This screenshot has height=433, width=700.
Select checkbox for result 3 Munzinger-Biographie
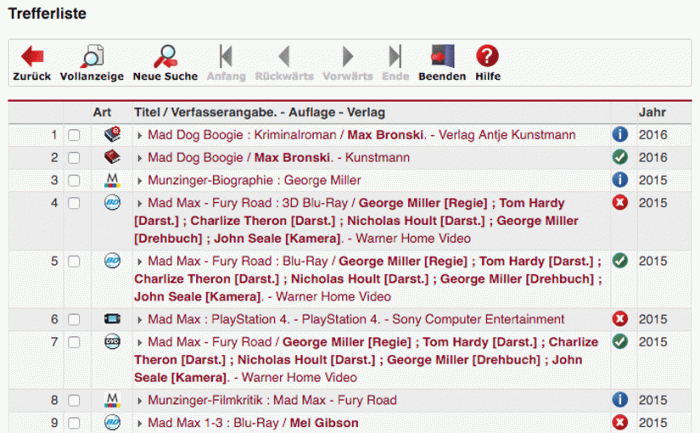74,181
